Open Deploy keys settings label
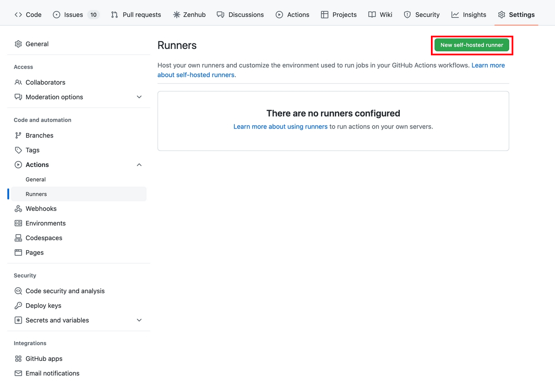 tap(44, 306)
